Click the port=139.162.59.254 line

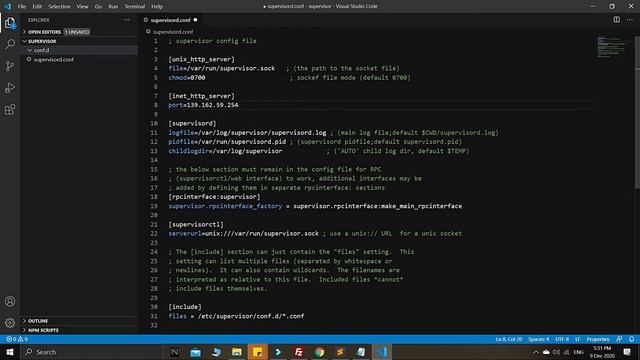[x=203, y=105]
